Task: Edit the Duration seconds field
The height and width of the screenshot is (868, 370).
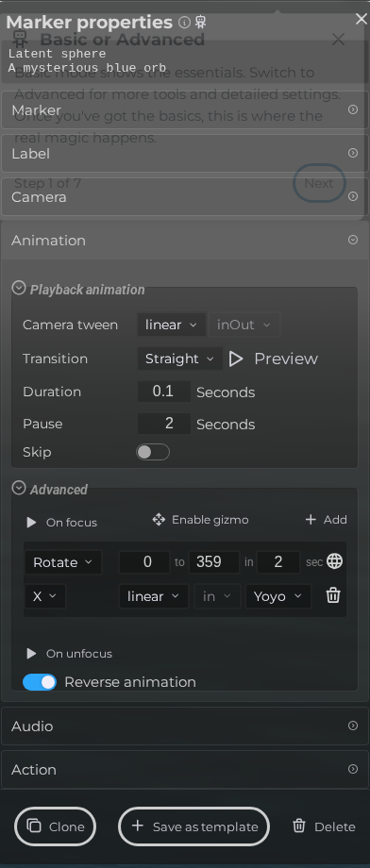Action: point(164,392)
